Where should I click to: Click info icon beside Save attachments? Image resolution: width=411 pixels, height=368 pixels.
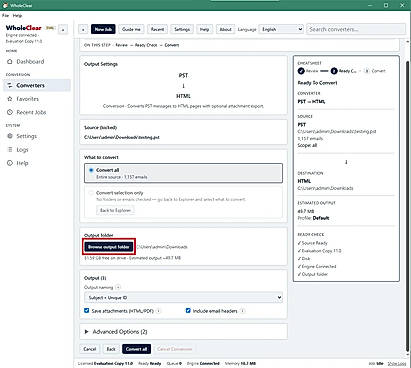coord(159,311)
